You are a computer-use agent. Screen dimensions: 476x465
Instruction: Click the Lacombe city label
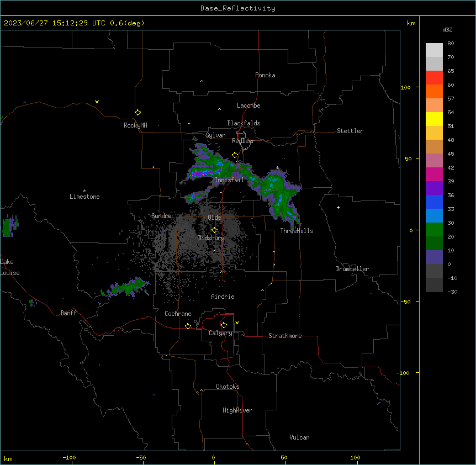(x=248, y=105)
